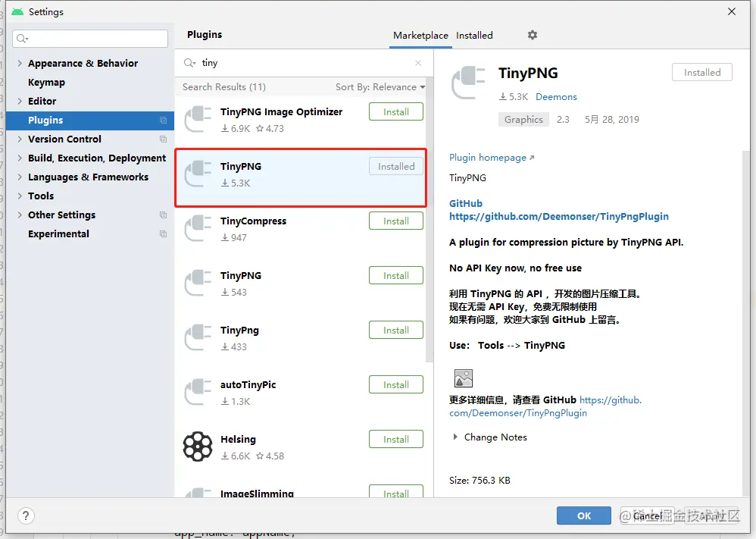Select Experimental in settings tree

point(58,234)
